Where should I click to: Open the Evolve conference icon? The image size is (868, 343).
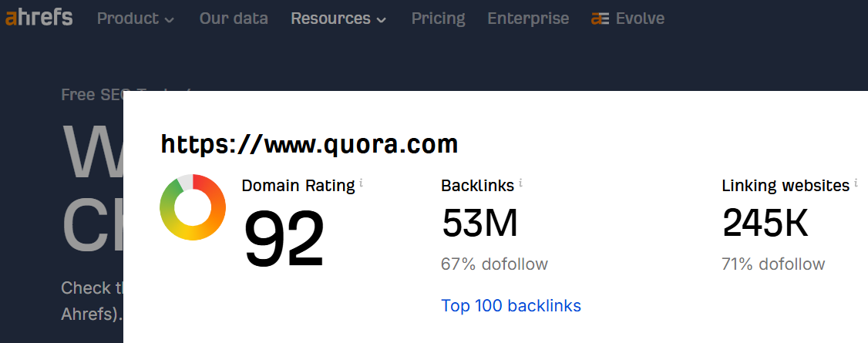tap(600, 18)
